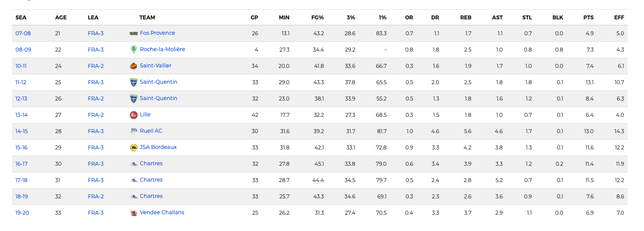Open the Lille team name link
This screenshot has height=231, width=644.
[x=145, y=115]
